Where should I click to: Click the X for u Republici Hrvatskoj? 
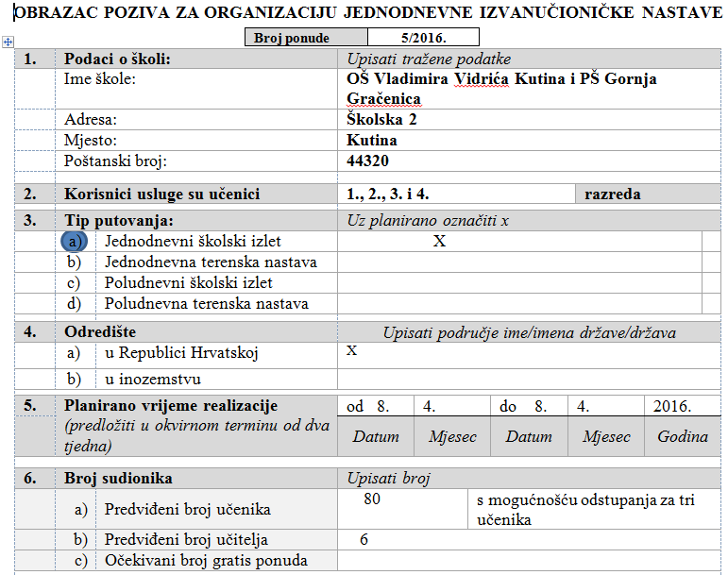click(351, 350)
